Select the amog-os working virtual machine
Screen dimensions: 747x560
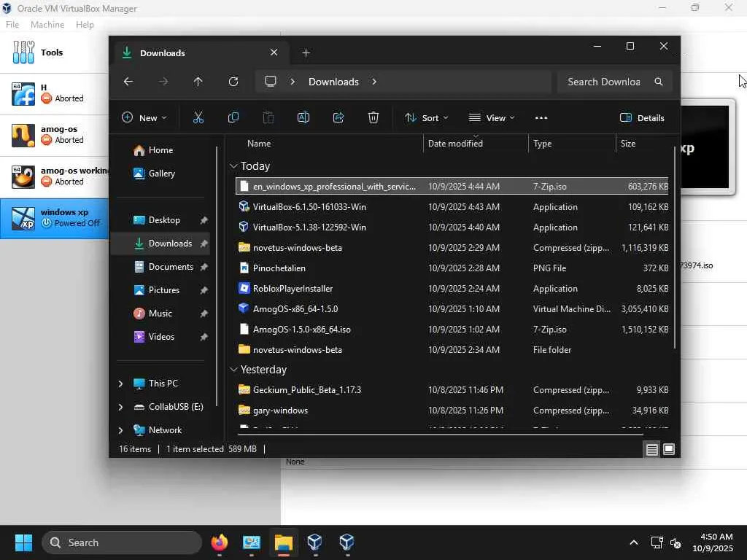click(x=54, y=176)
